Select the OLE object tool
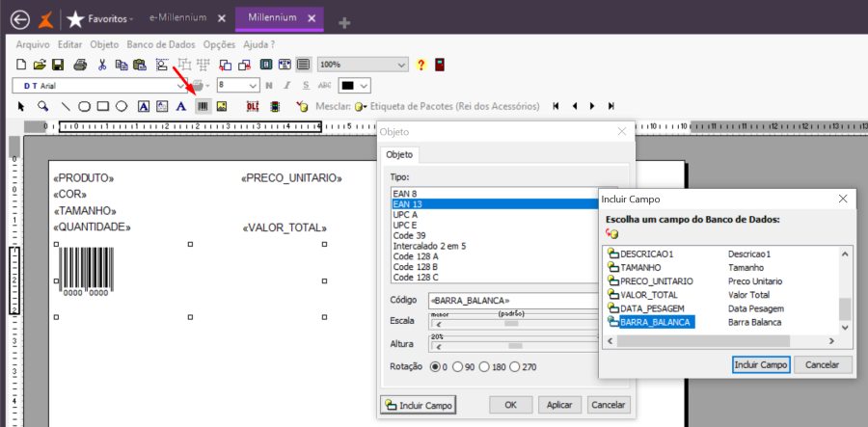Screen dimensions: 868x427 [x=253, y=106]
